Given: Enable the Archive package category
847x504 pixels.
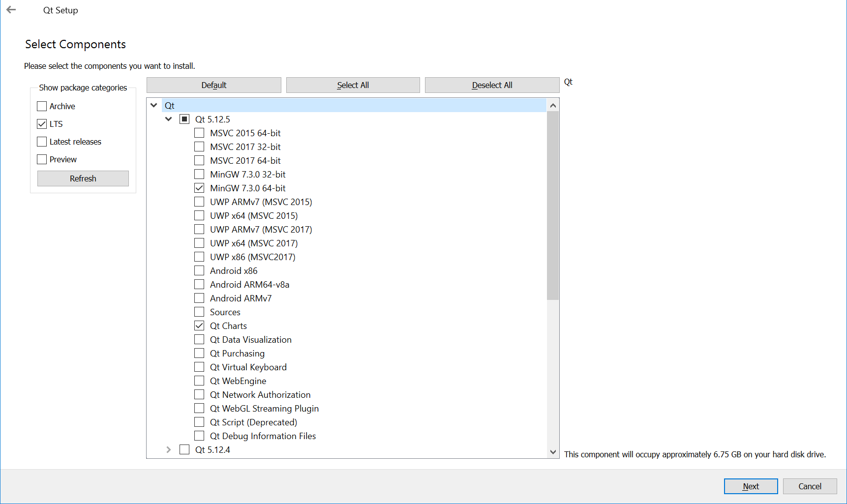Looking at the screenshot, I should click(42, 106).
